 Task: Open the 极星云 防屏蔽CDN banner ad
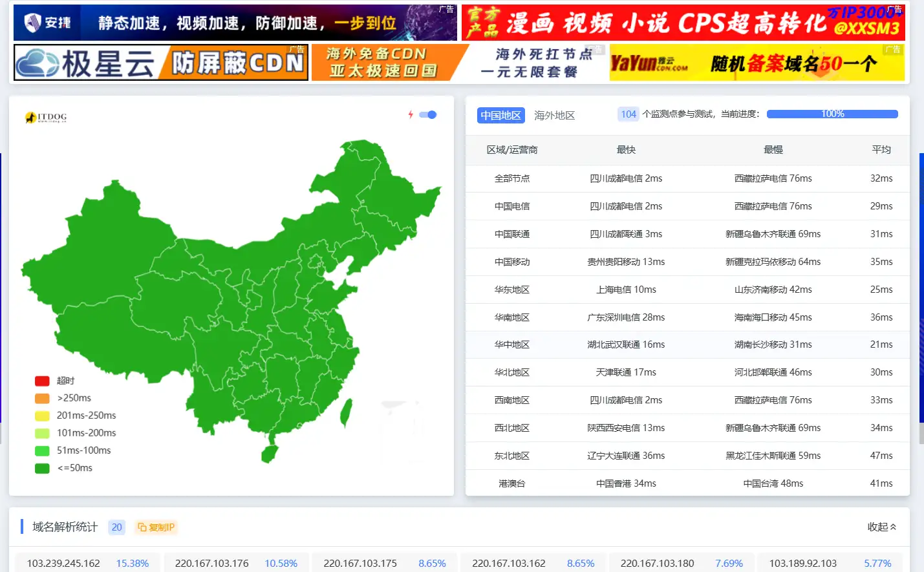[160, 63]
